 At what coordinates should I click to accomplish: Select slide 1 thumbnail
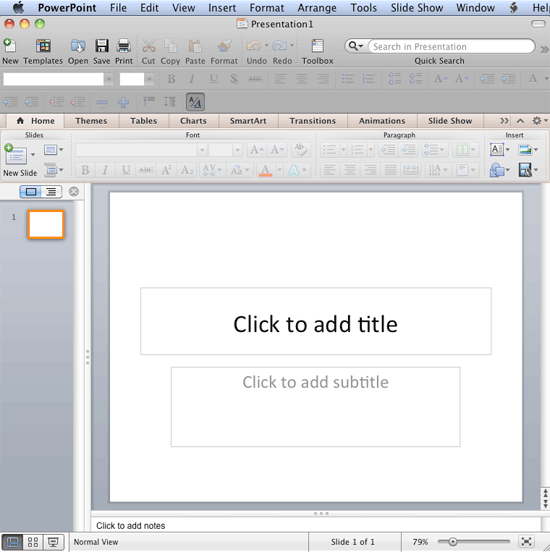coord(46,225)
